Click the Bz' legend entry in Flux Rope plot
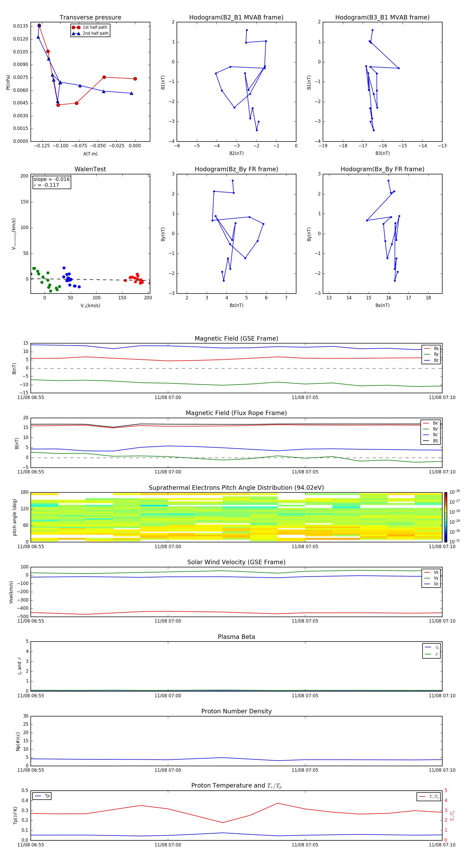 431,435
